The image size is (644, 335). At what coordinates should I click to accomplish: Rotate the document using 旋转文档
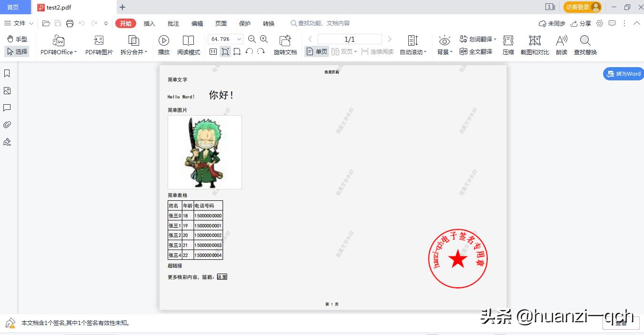coord(285,45)
